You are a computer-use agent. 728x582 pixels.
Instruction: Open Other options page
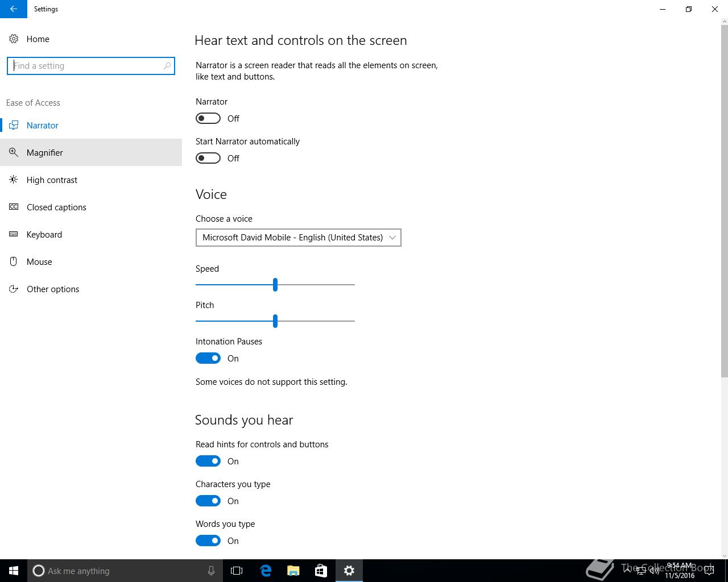(91, 289)
